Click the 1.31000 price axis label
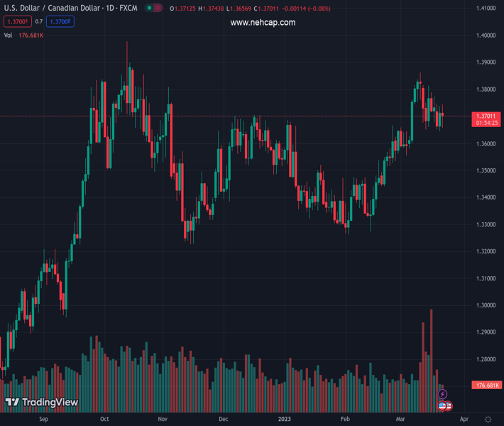The width and height of the screenshot is (504, 426). pos(486,278)
